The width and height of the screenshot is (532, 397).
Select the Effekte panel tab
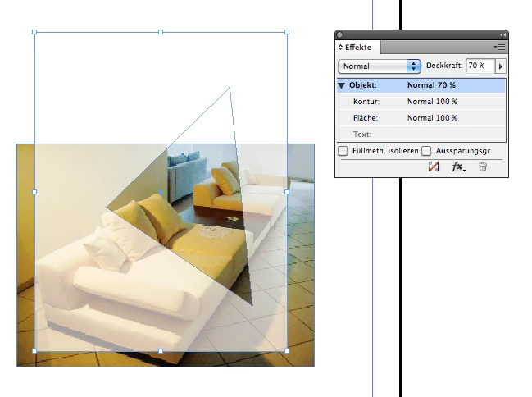coord(358,48)
